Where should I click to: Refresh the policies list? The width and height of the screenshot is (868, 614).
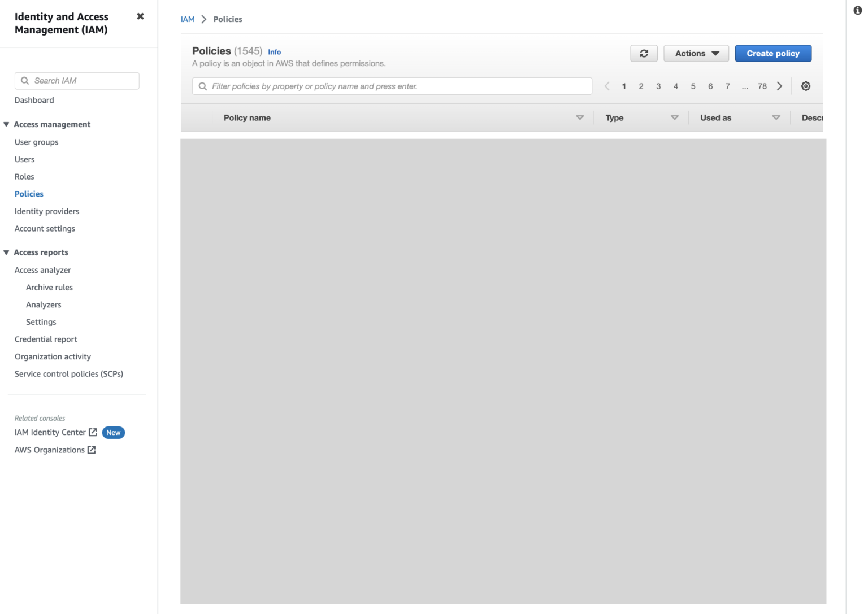pyautogui.click(x=644, y=53)
